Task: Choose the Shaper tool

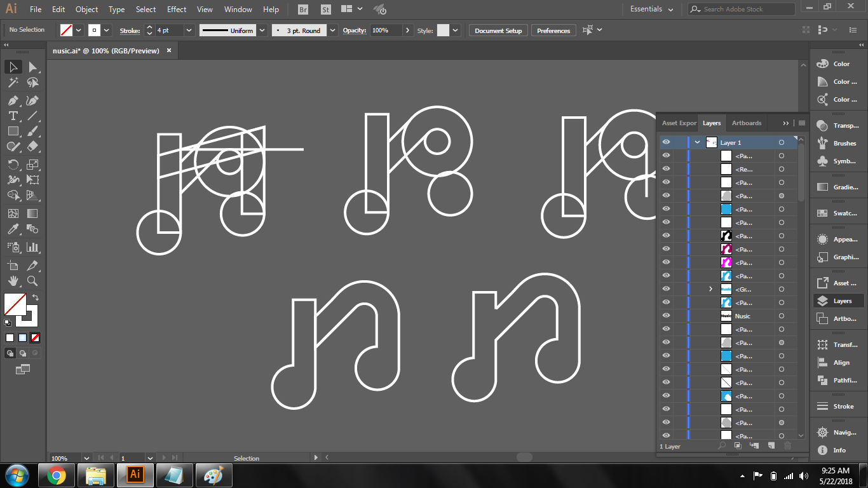Action: pyautogui.click(x=13, y=146)
